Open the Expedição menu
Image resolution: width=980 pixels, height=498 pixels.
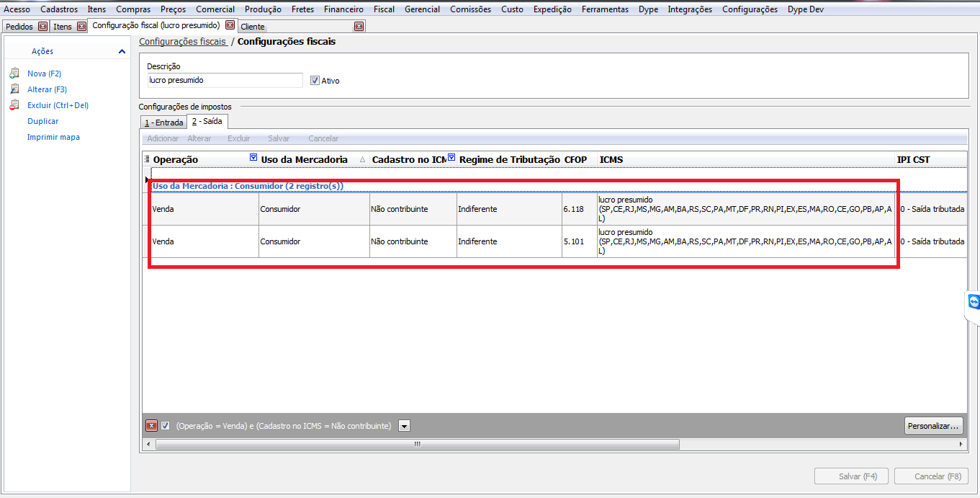click(x=552, y=9)
